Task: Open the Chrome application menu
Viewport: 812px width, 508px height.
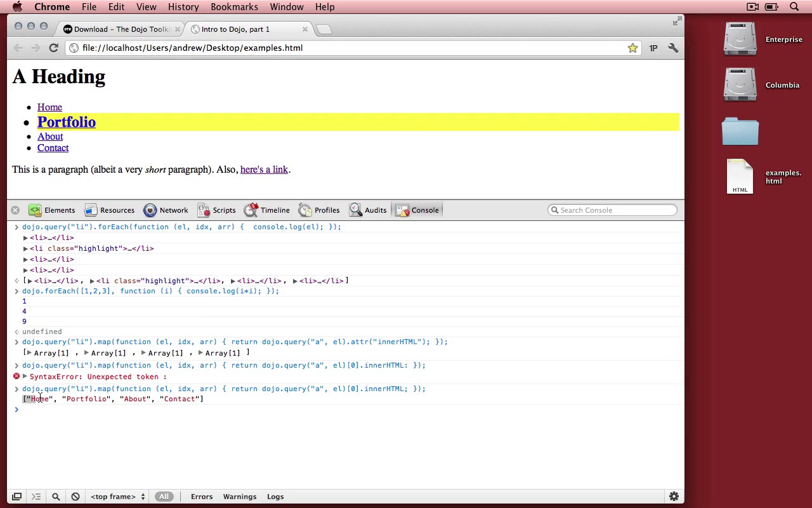Action: point(52,7)
